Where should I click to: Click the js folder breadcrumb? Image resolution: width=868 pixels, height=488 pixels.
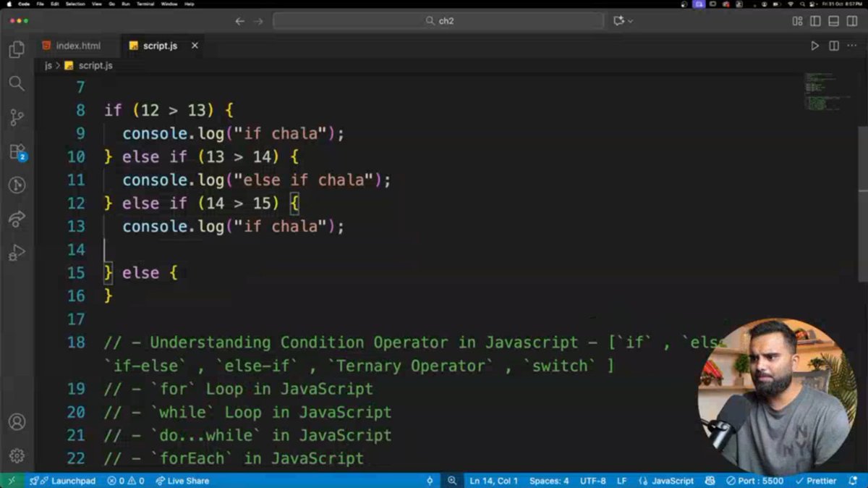tap(48, 65)
